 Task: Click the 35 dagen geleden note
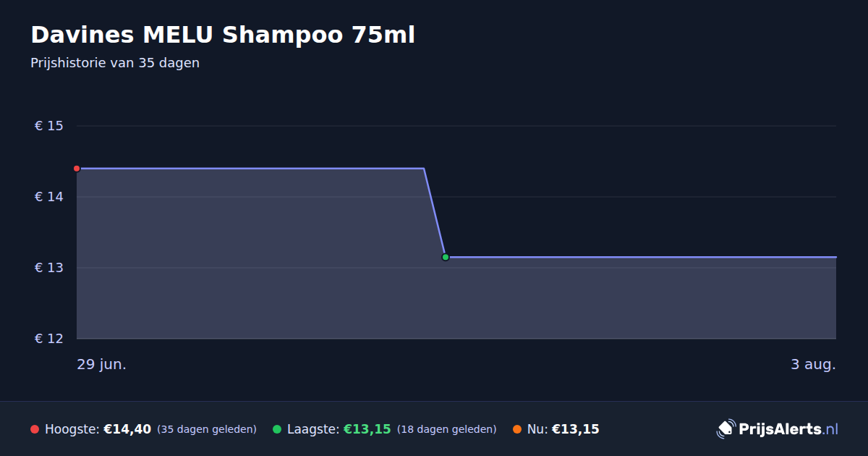[x=207, y=429]
